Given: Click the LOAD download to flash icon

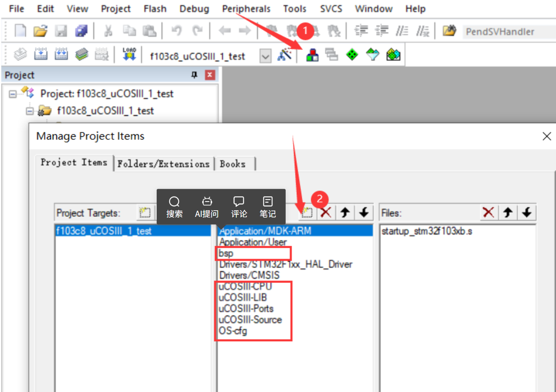Looking at the screenshot, I should pyautogui.click(x=129, y=54).
